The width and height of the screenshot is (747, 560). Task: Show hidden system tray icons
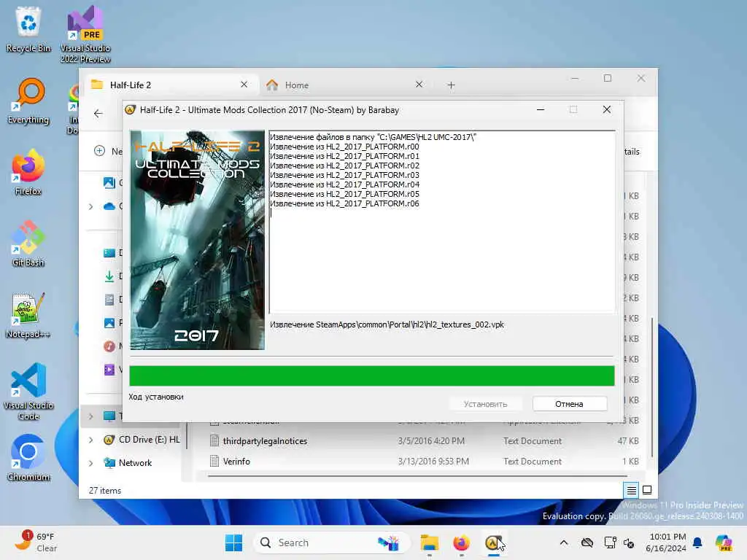(564, 542)
